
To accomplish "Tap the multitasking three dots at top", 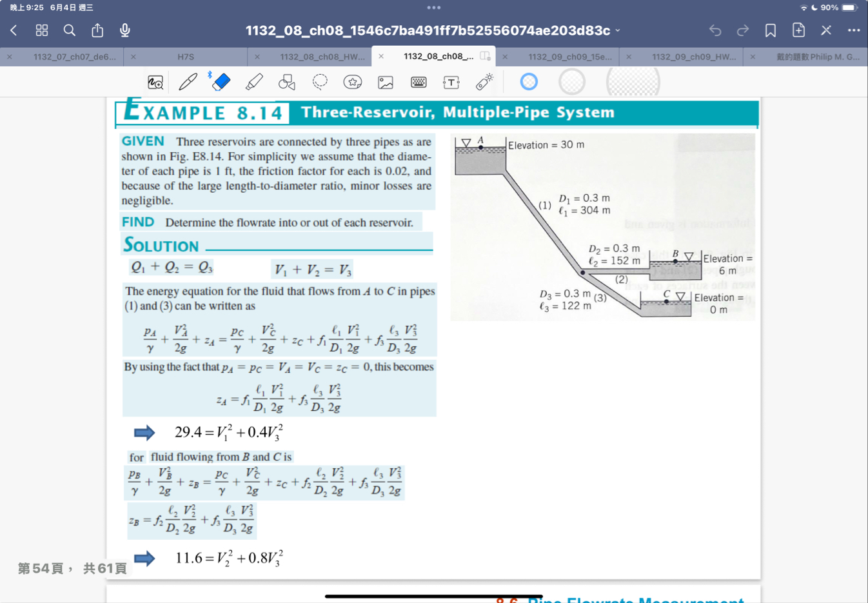I will (434, 8).
